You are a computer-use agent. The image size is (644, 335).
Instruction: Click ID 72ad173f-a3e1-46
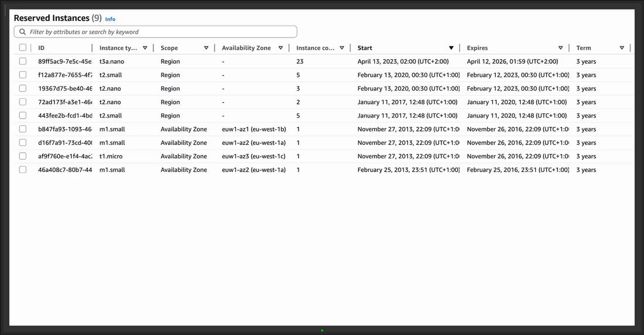(65, 102)
